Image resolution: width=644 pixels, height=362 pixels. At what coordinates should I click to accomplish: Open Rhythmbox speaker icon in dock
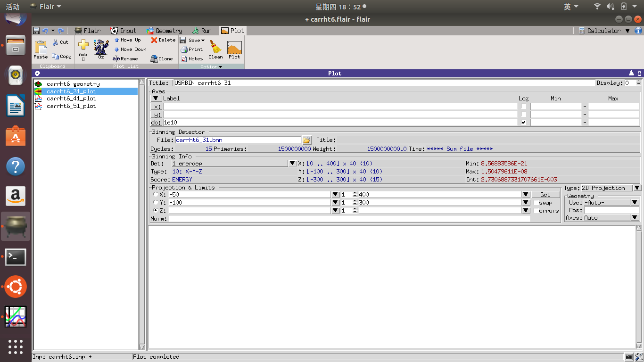(16, 74)
